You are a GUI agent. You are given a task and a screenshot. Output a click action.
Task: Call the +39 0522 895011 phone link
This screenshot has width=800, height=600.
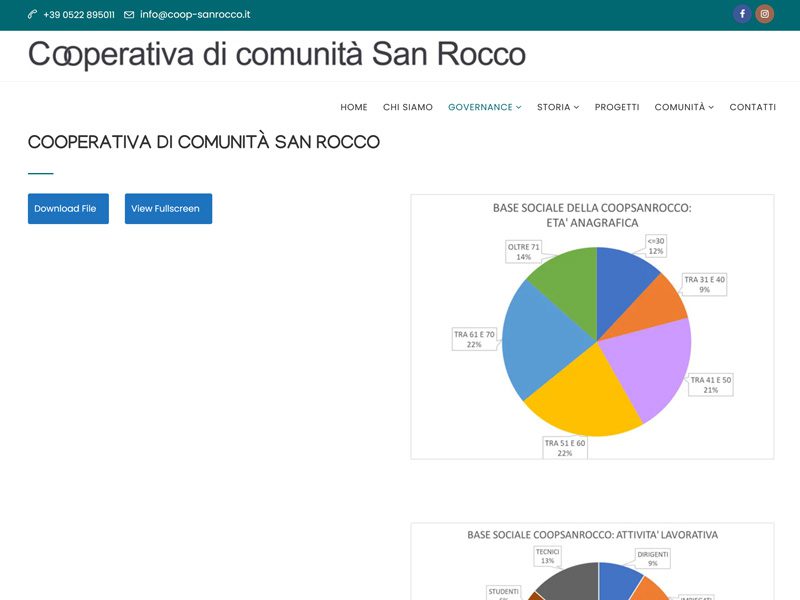(x=79, y=14)
